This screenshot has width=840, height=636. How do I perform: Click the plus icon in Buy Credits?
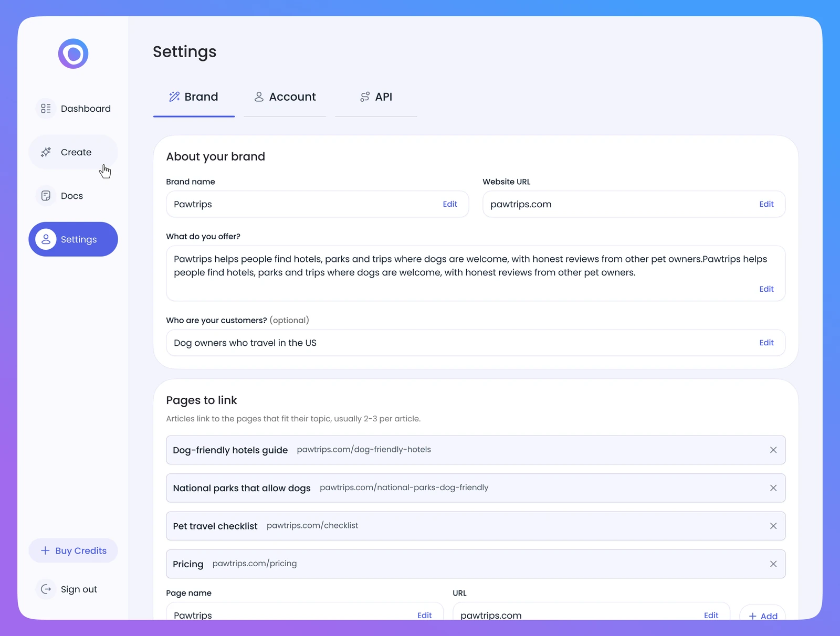(x=45, y=550)
